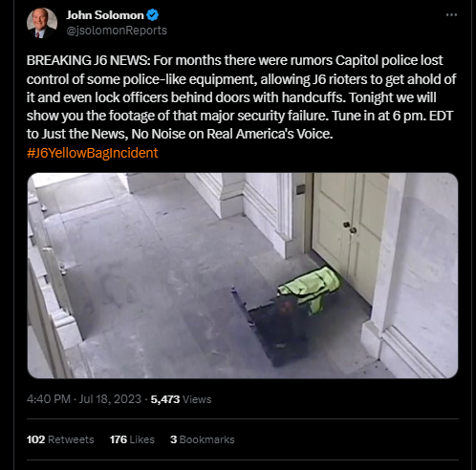Click the BREAKING J6 NEWS tweet text

coord(241,97)
